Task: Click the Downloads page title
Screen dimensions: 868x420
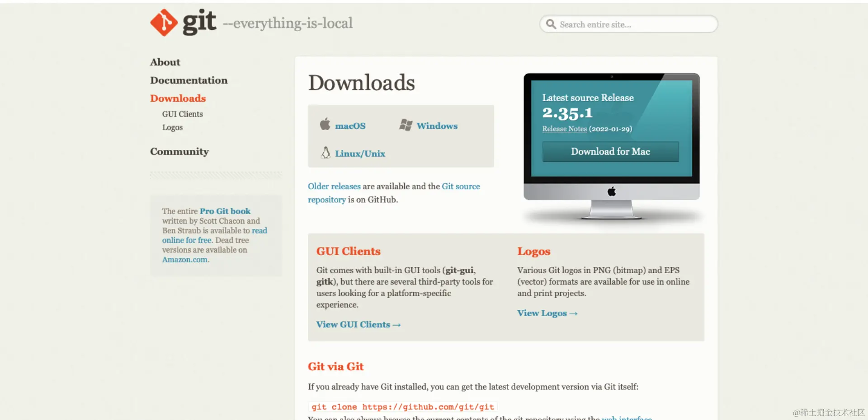Action: pos(362,83)
